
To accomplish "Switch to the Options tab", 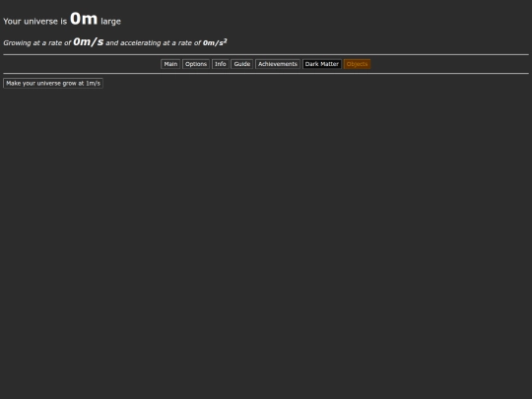I will click(196, 64).
